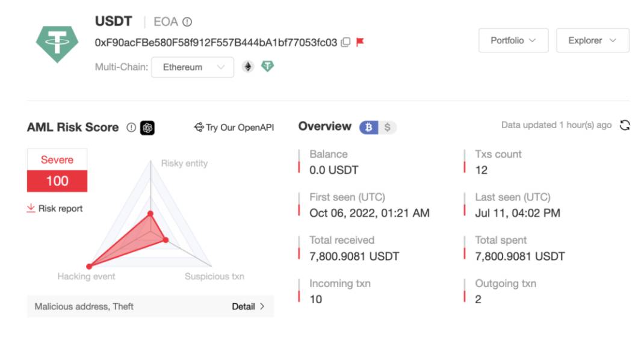Viewport: 644px width, 349px height.
Task: Click the Hacking event point on radar chart
Action: 89,267
